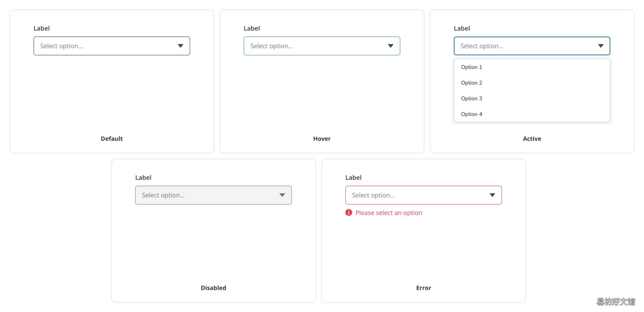Pick Option 3 in the dropdown list
644x312 pixels.
pos(532,98)
